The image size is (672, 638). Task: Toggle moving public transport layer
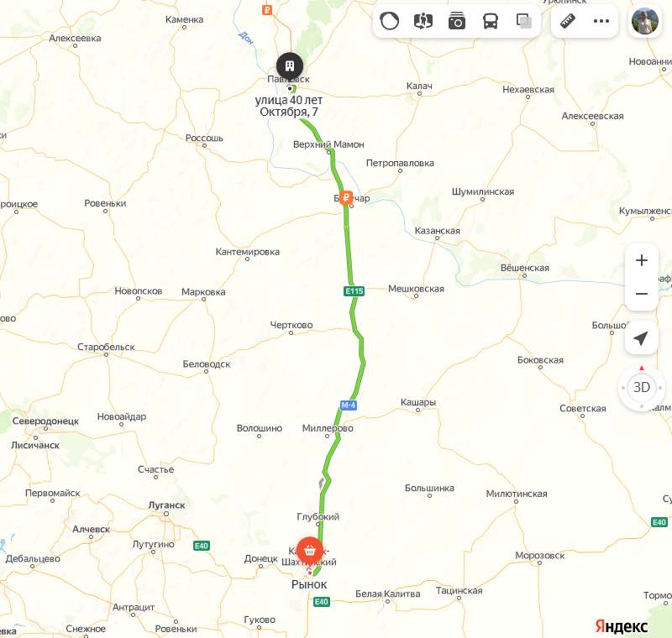tap(491, 21)
